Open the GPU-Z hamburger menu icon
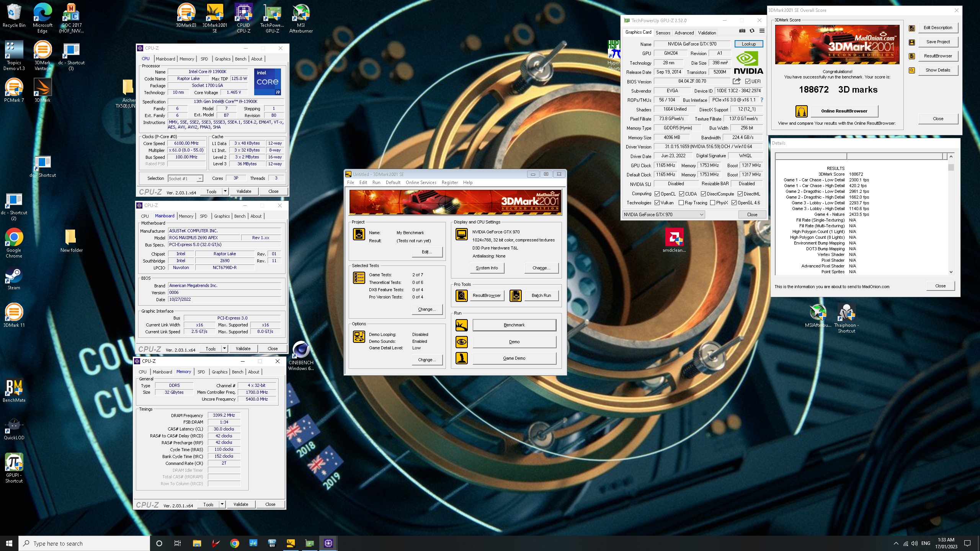 (x=762, y=31)
